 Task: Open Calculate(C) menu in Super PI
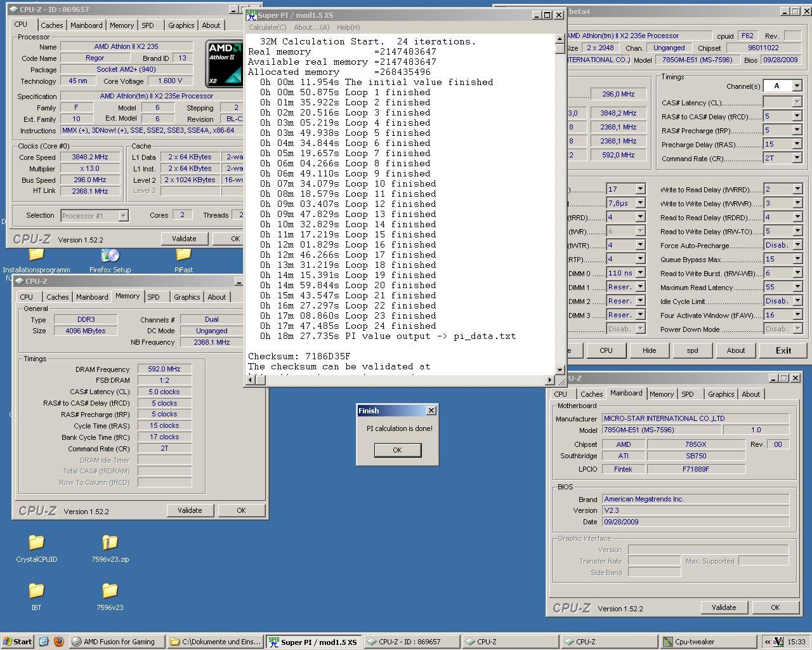point(267,27)
